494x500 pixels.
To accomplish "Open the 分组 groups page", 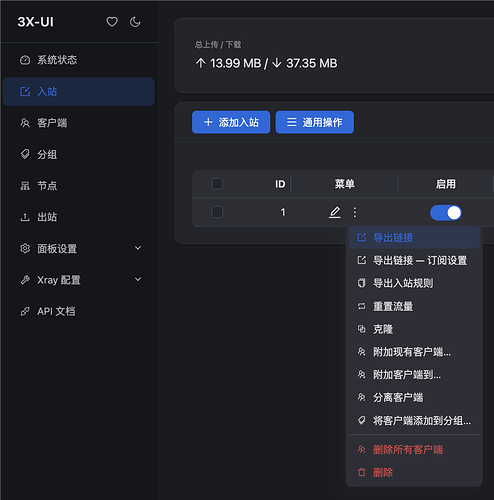I will (x=79, y=154).
